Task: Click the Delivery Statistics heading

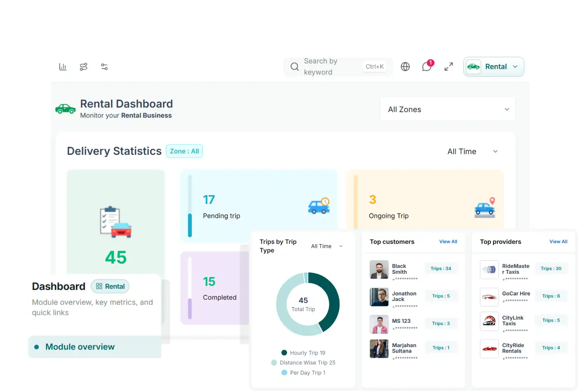Action: click(x=114, y=151)
